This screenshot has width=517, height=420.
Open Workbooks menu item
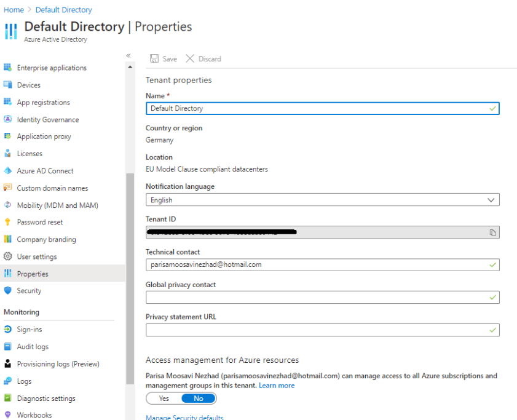[34, 415]
